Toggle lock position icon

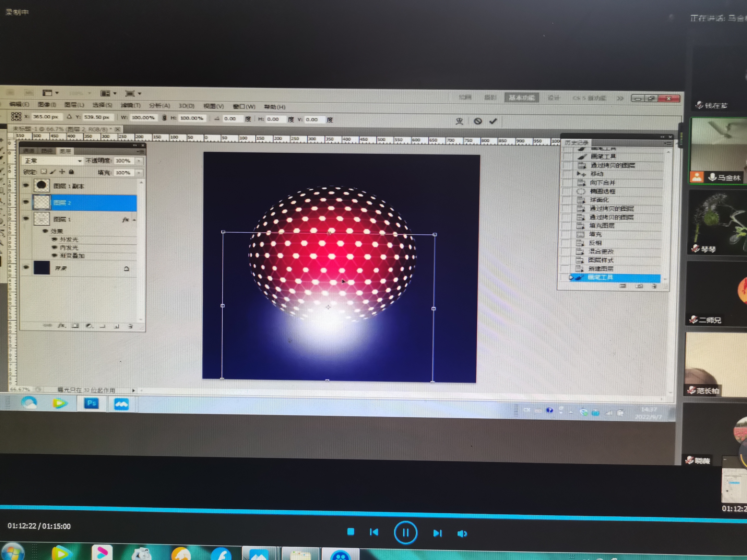(x=62, y=172)
